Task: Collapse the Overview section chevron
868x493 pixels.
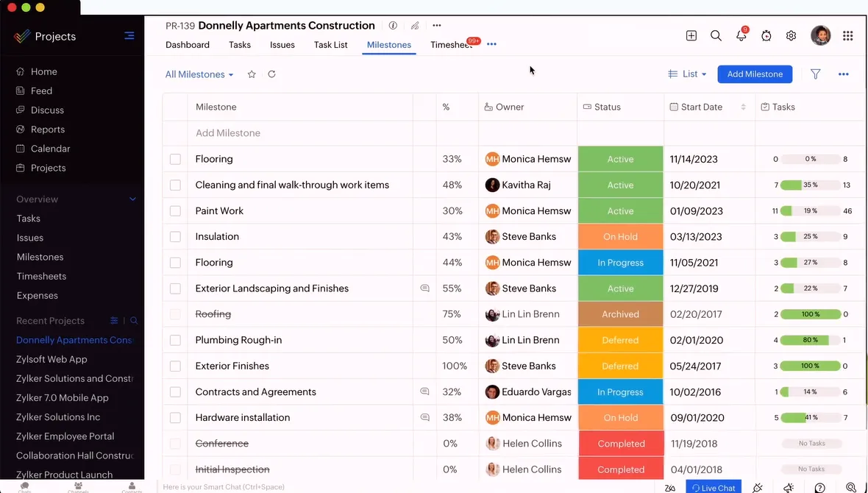Action: (x=132, y=199)
